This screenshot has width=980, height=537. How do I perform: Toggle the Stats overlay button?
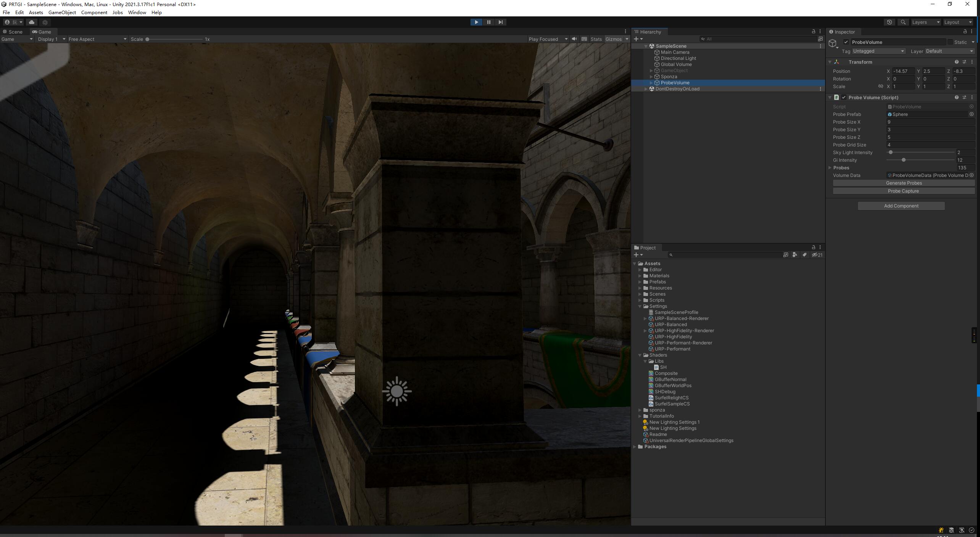click(596, 39)
